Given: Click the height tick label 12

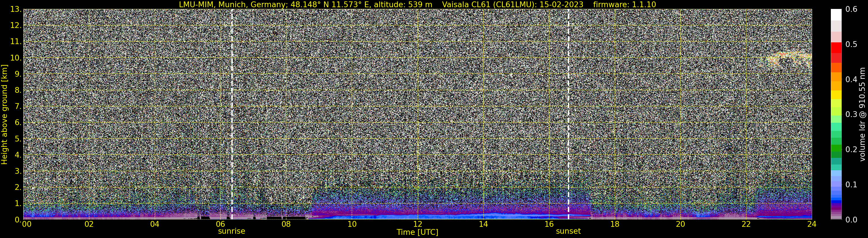Looking at the screenshot, I should (x=16, y=25).
